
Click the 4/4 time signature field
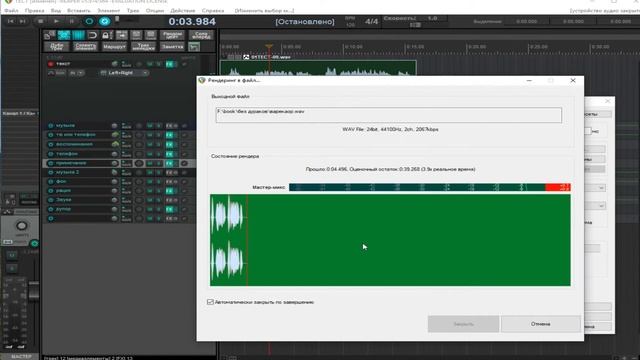(x=371, y=21)
